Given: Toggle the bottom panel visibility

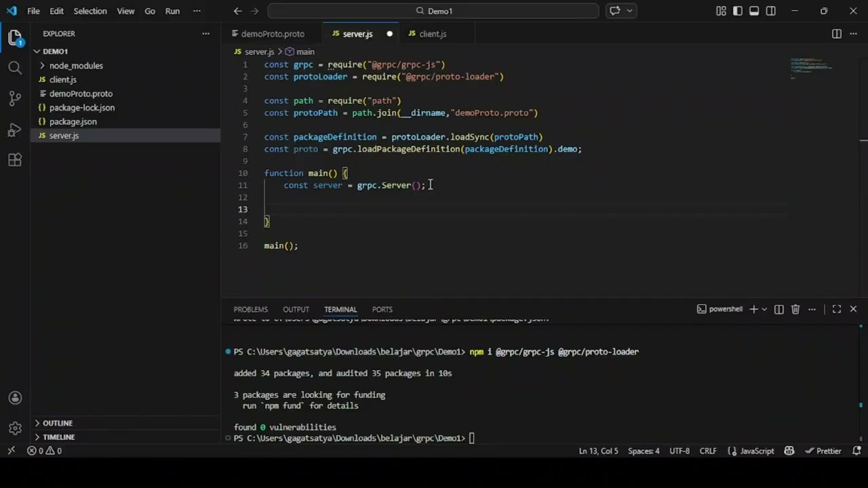Looking at the screenshot, I should click(x=754, y=11).
